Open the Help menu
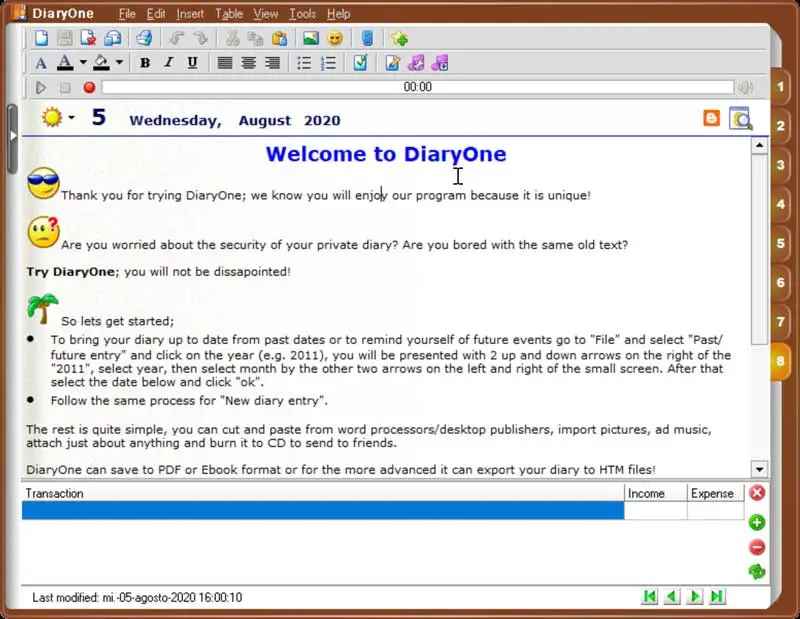800x619 pixels. (339, 14)
